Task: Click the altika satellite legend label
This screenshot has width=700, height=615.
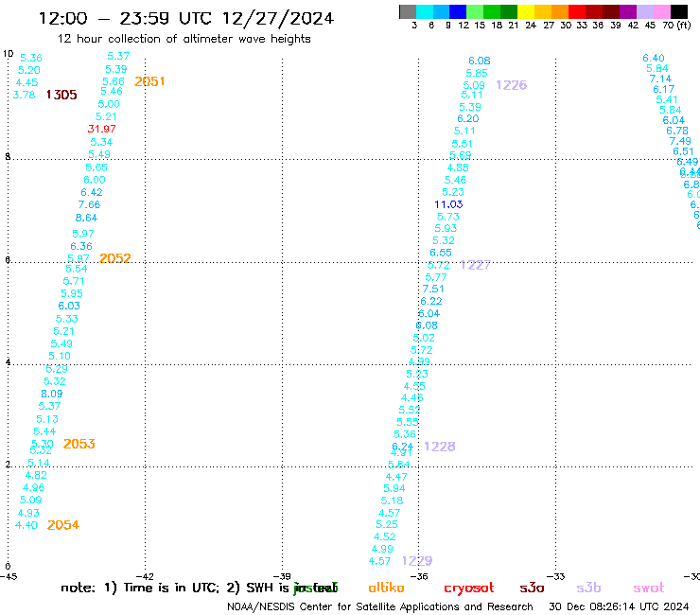Action: 386,588
